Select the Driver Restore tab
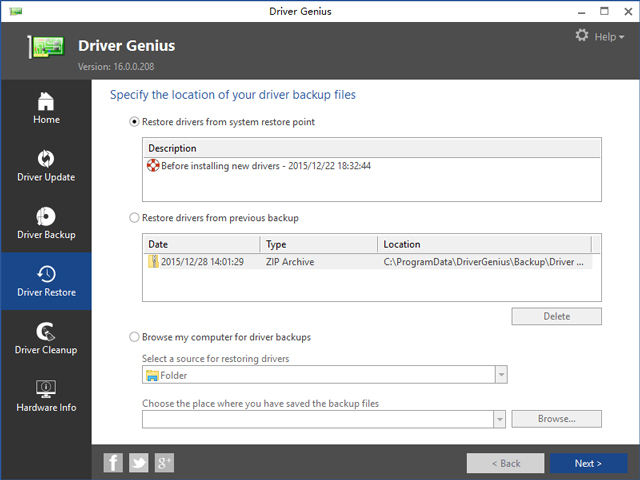 [x=46, y=280]
